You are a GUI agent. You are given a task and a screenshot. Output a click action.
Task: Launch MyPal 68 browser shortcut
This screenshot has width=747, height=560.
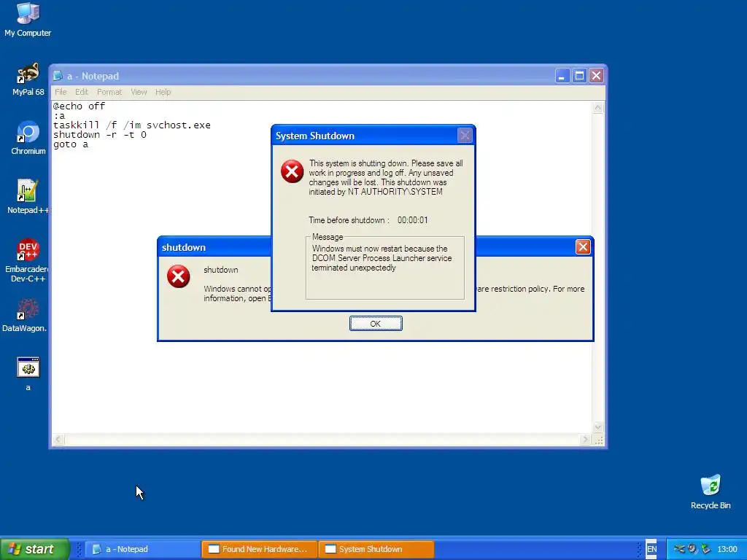point(28,79)
